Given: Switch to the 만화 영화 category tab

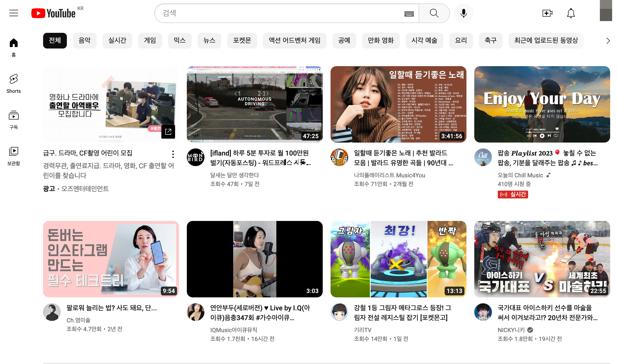Looking at the screenshot, I should point(380,40).
